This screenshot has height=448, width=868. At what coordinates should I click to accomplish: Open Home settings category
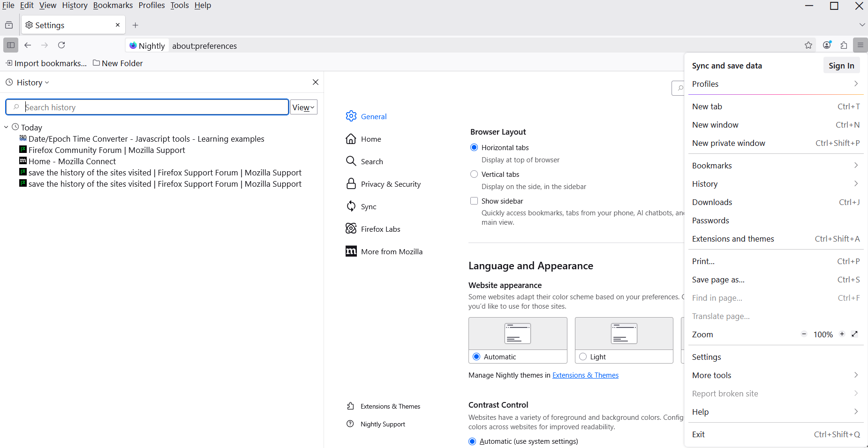[363, 139]
